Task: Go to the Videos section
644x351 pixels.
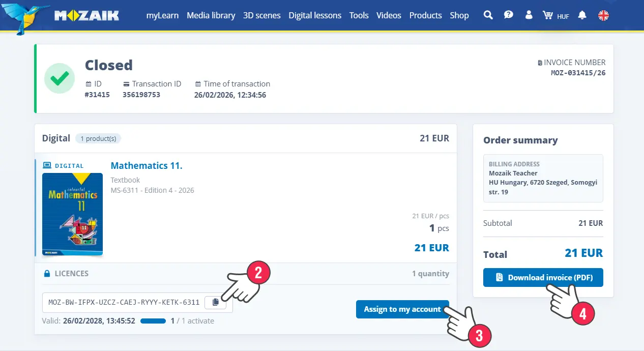Action: tap(389, 15)
